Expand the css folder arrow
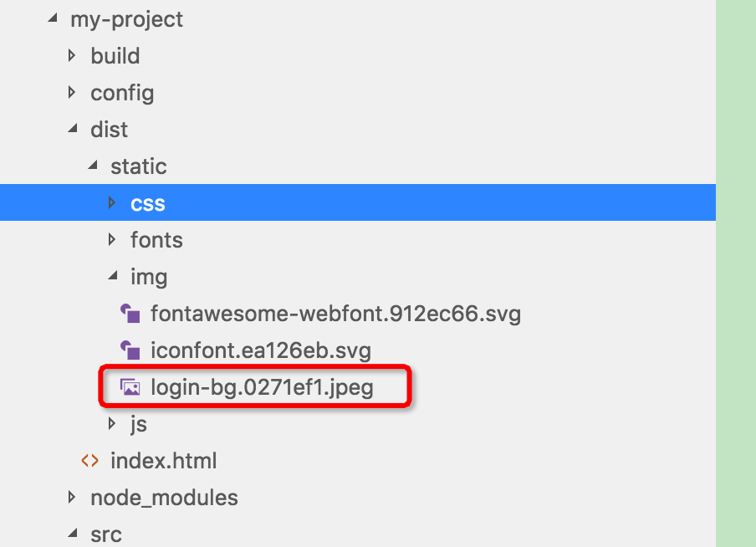Screen dimensions: 756x547 coord(112,203)
